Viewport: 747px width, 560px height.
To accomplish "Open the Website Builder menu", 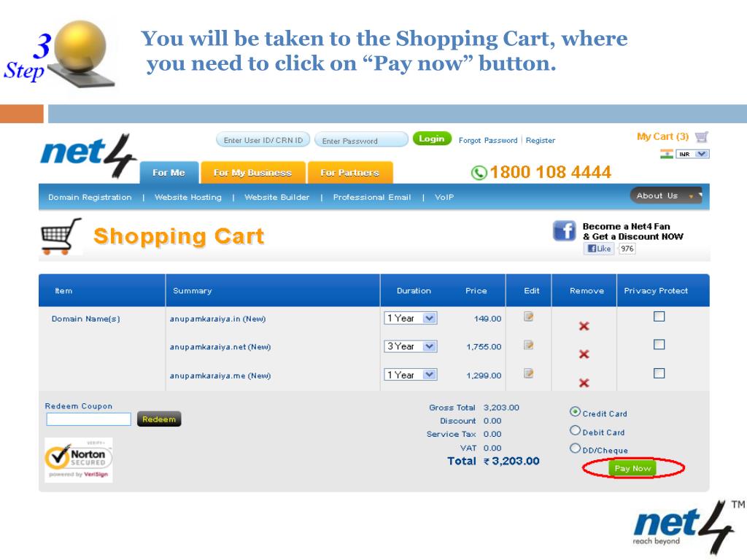I will click(276, 197).
